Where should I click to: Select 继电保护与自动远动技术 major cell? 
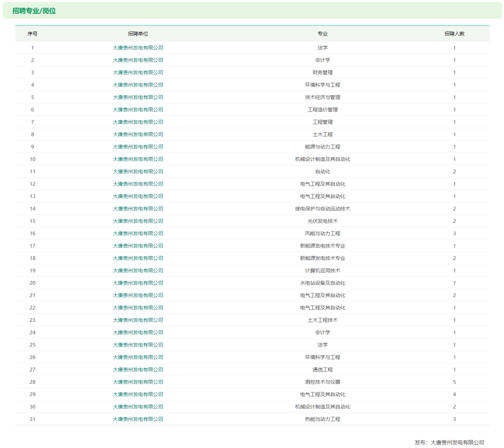[323, 208]
